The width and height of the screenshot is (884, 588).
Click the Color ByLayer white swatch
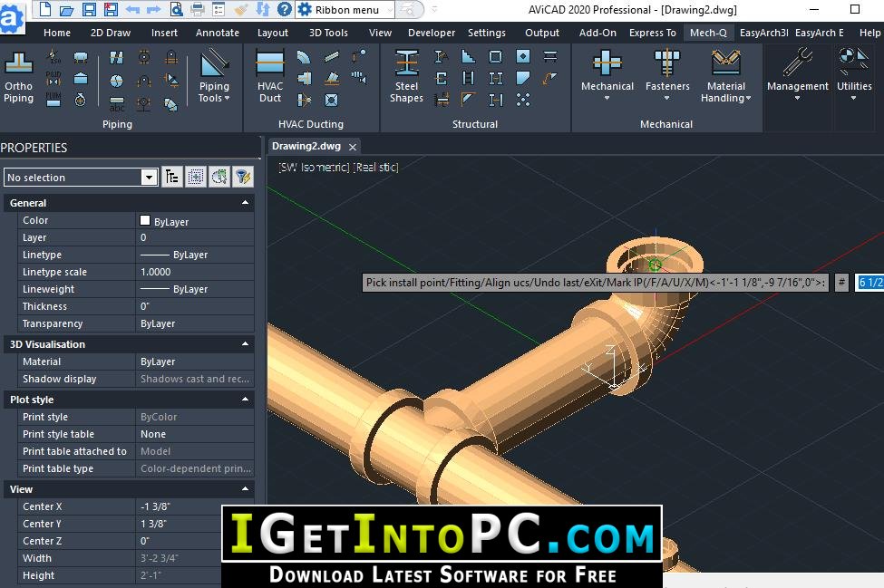(145, 220)
